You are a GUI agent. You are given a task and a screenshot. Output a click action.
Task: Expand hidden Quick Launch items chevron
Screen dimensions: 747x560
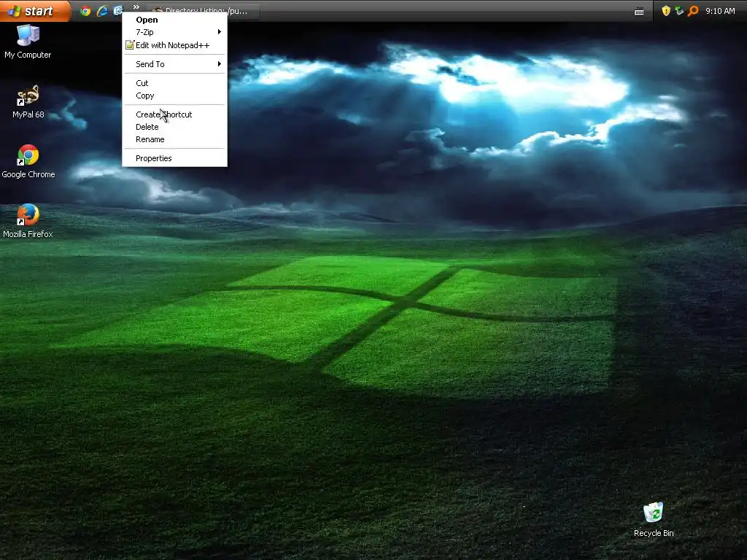pos(136,7)
